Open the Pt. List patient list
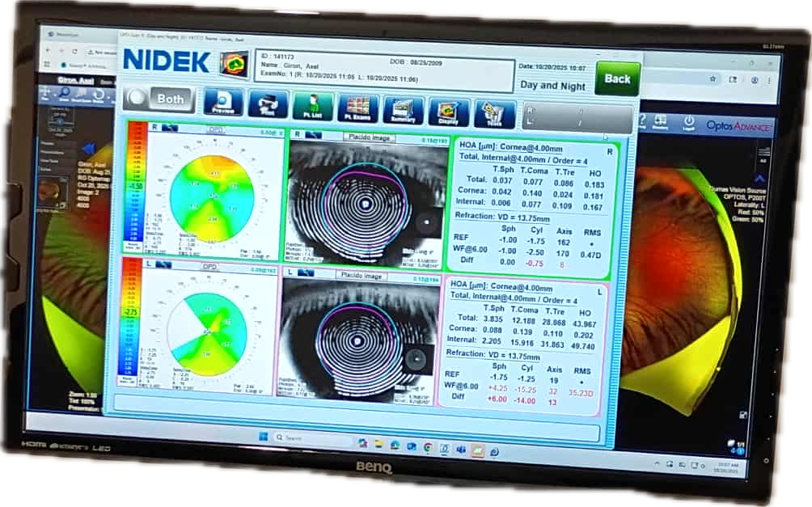 313,107
